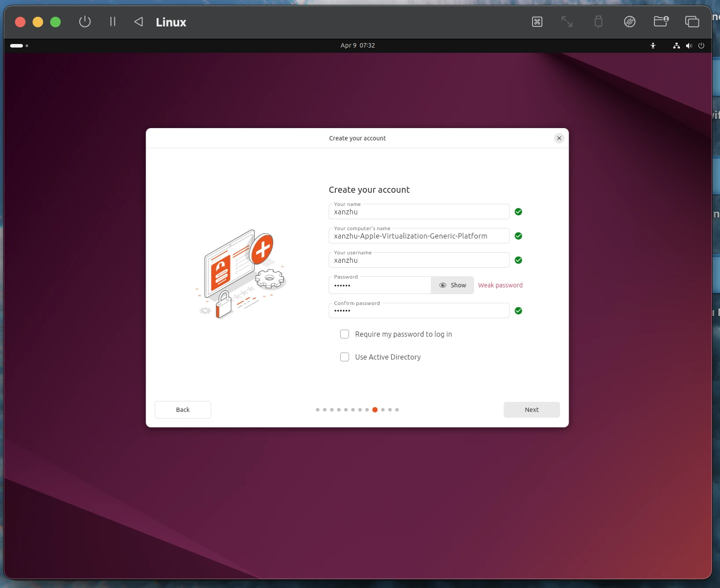Pause the Linux virtual machine
720x588 pixels.
click(113, 22)
